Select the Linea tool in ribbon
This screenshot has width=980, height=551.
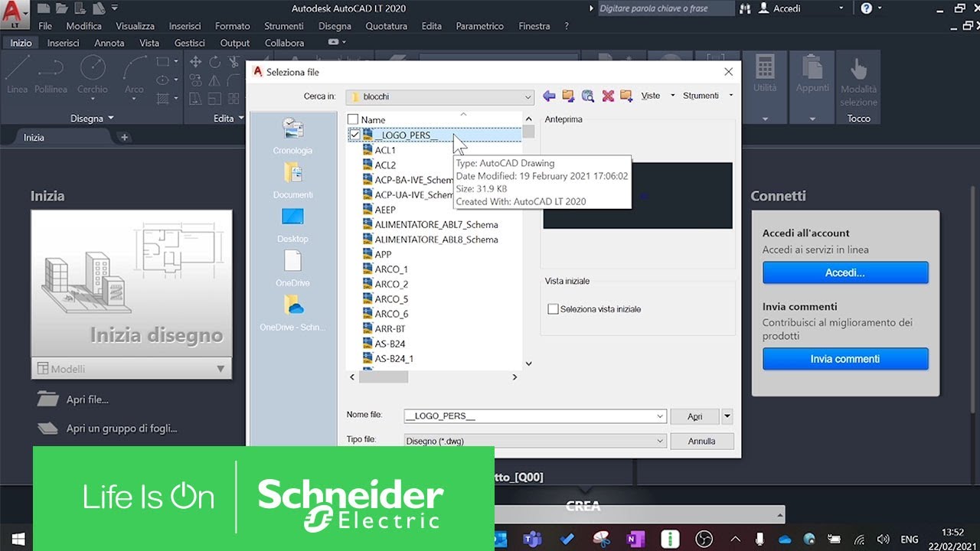(x=17, y=75)
